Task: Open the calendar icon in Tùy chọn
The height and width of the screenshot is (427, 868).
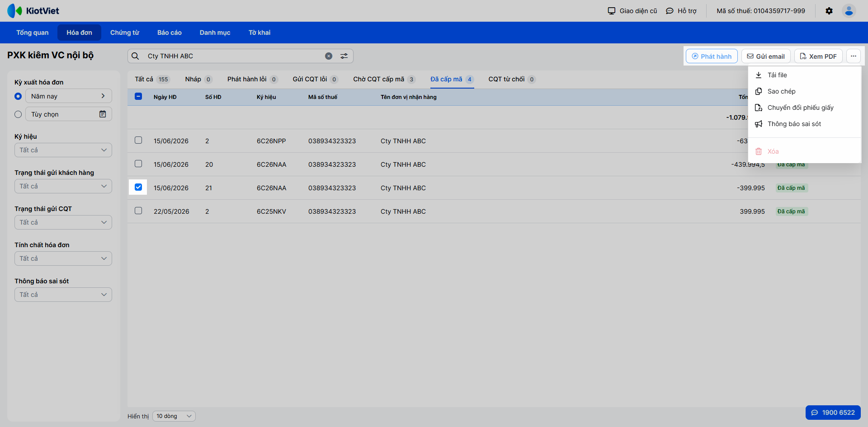Action: [x=103, y=114]
